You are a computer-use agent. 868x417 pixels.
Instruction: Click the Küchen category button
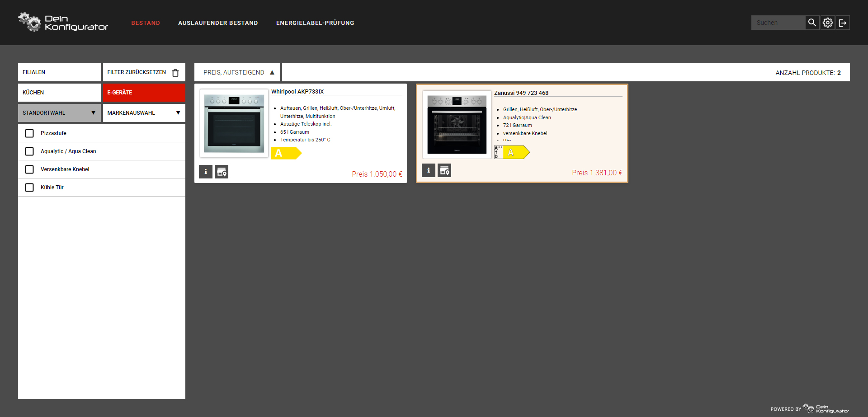(59, 93)
